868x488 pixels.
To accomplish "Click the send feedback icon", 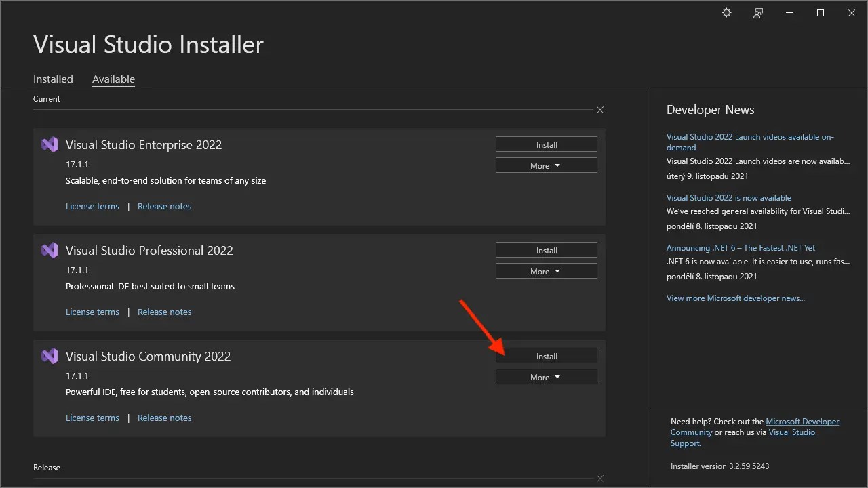I will click(x=758, y=13).
